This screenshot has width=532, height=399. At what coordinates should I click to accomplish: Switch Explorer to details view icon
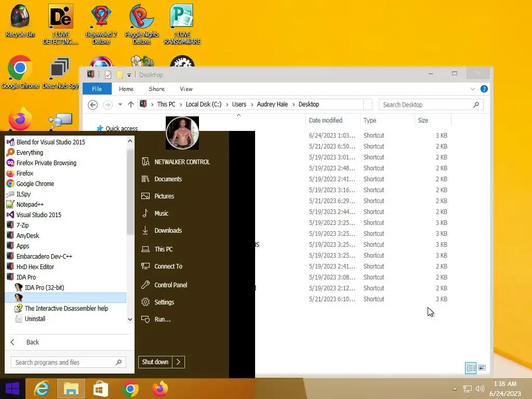(x=471, y=368)
